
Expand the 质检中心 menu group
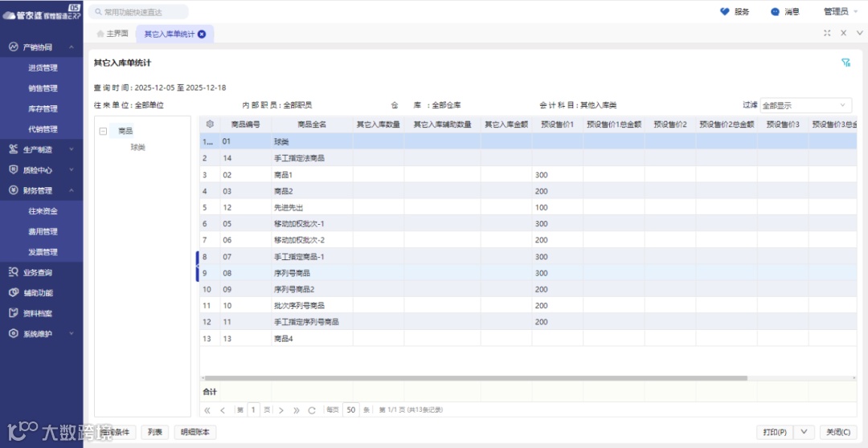tap(72, 169)
